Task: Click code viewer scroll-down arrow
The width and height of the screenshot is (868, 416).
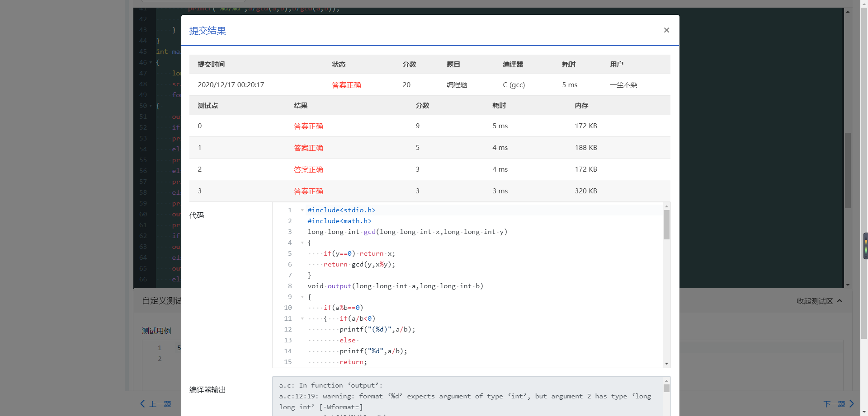Action: [666, 364]
